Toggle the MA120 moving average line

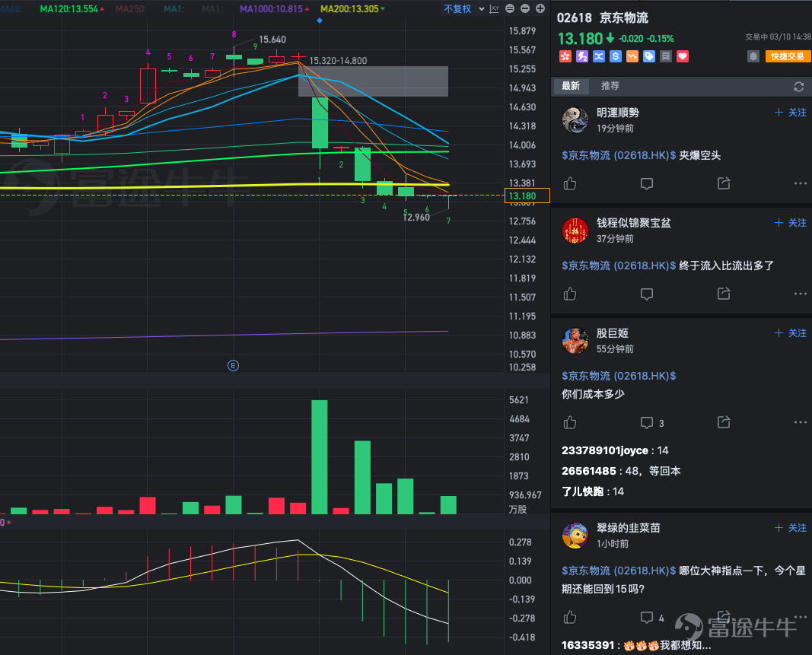(x=72, y=9)
